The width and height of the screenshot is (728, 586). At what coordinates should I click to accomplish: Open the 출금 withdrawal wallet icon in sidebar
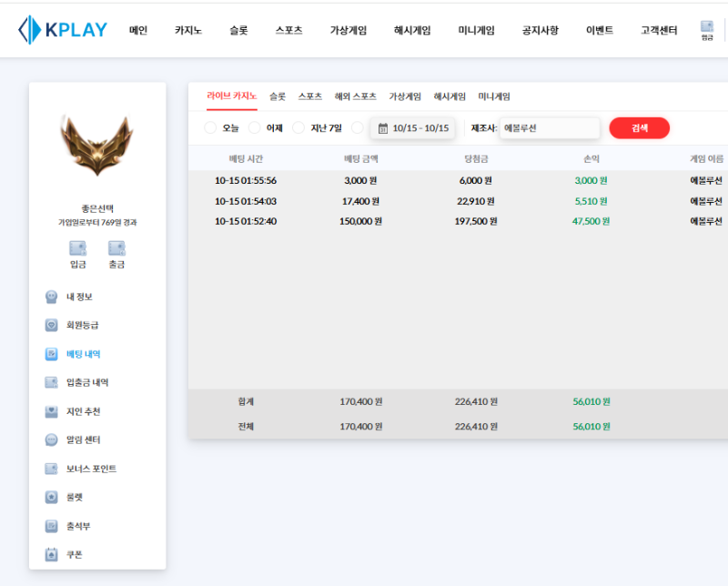116,248
